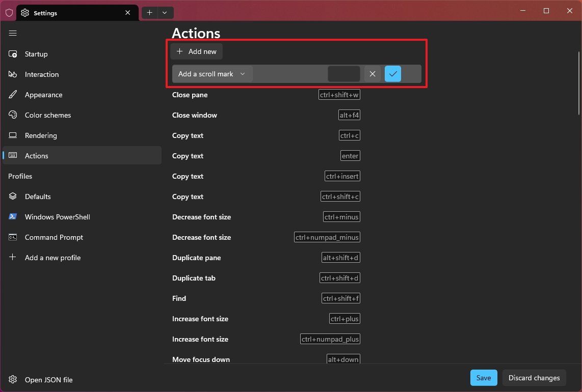582x392 pixels.
Task: Click the Save button
Action: [483, 378]
